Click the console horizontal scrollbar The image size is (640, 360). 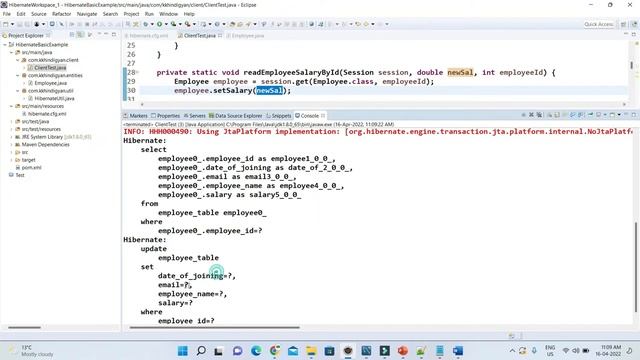214,327
